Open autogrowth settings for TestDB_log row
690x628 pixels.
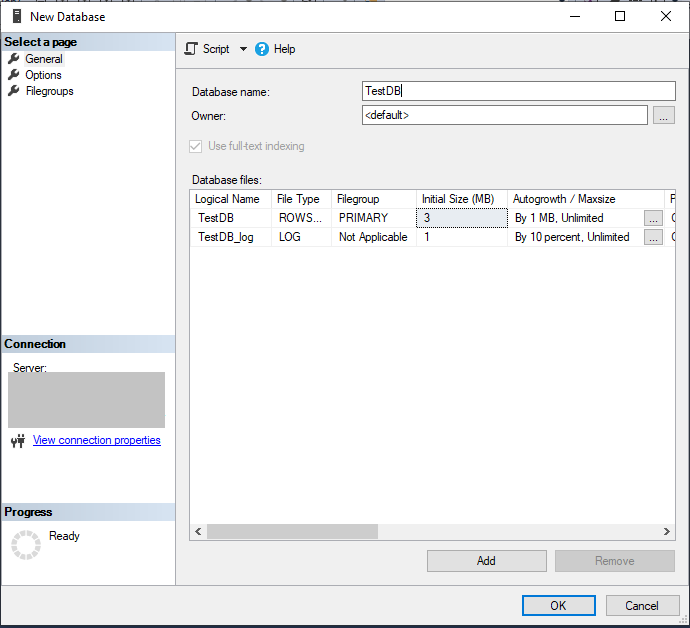point(652,237)
